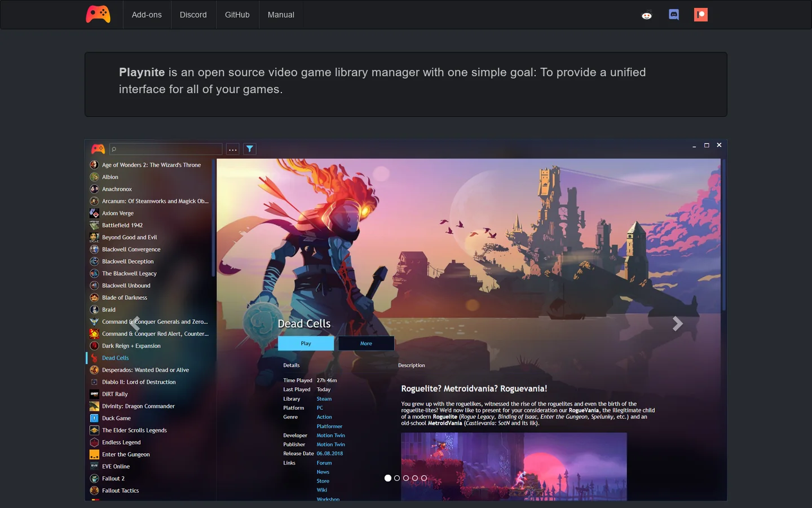Open the Discord icon in top right

point(674,15)
